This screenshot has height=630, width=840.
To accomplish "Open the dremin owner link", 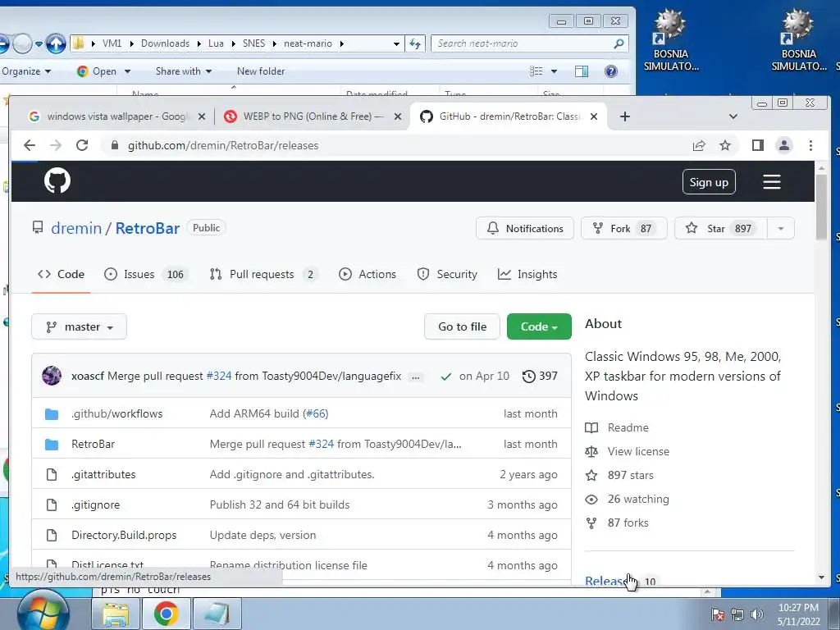I will [76, 228].
